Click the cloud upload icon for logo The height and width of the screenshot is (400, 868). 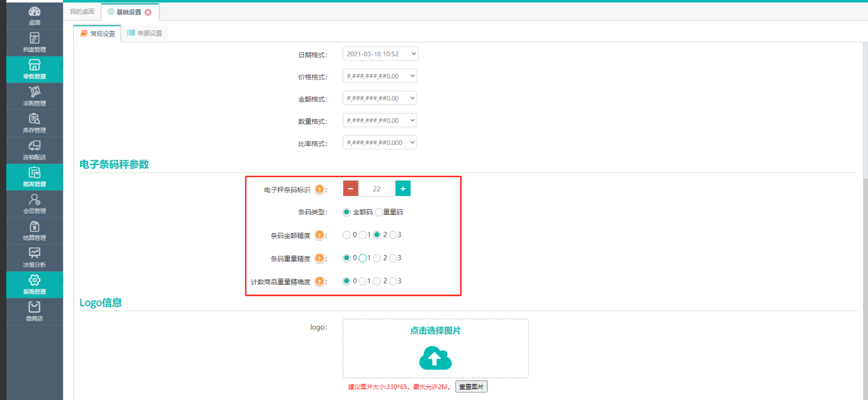click(435, 358)
